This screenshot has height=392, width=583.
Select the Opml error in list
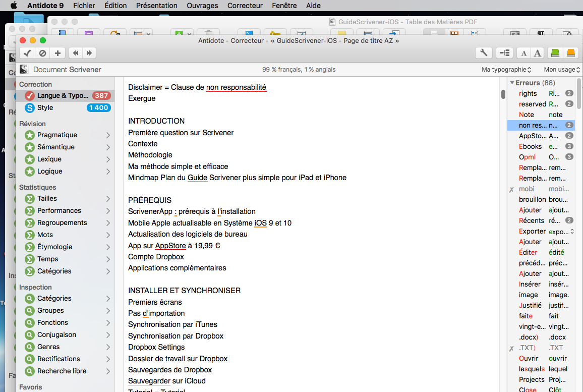(527, 157)
